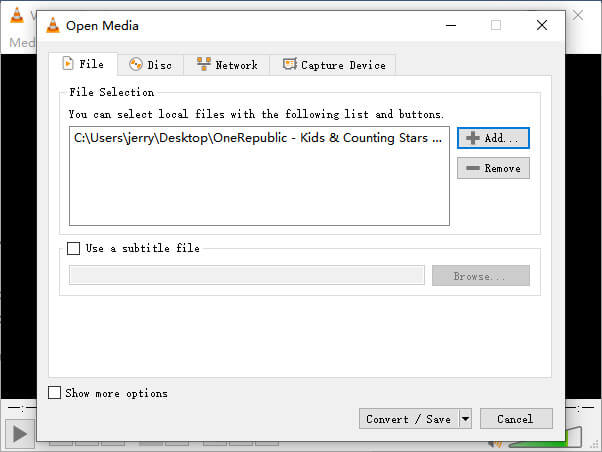Click the Play button in VLC main window

tap(20, 434)
